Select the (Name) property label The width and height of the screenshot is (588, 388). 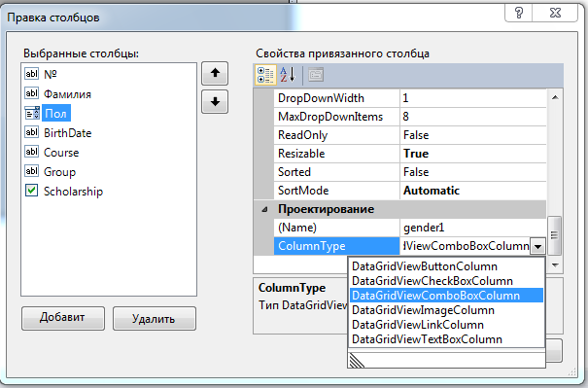(x=336, y=228)
